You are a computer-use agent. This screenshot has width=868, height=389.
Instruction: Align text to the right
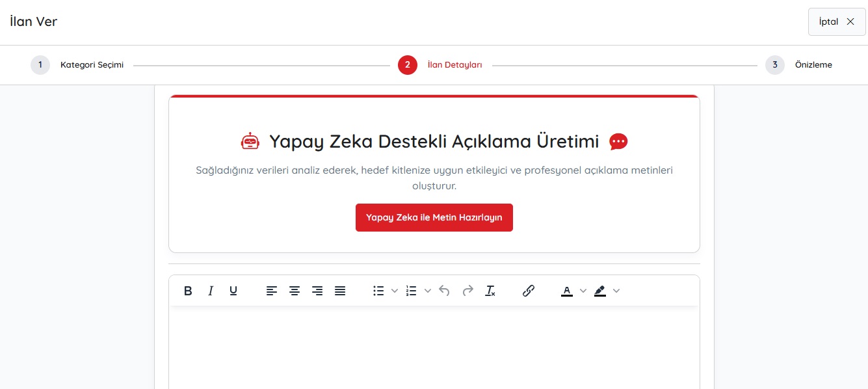tap(317, 291)
